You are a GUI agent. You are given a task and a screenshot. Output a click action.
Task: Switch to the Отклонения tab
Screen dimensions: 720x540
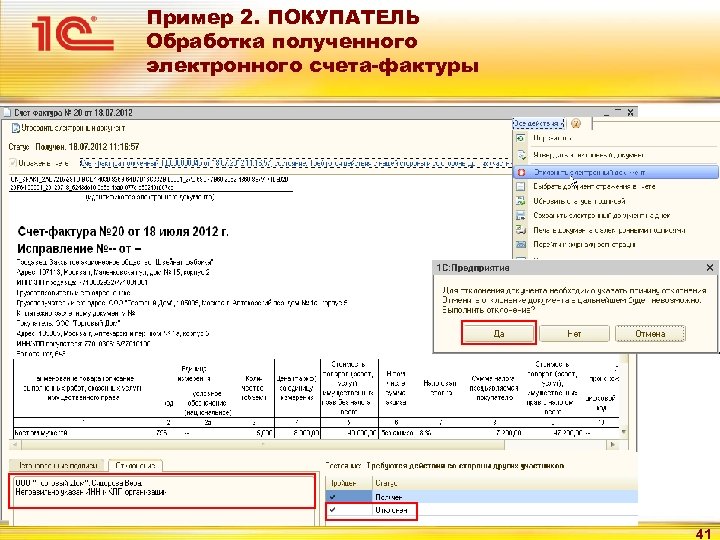[x=135, y=466]
